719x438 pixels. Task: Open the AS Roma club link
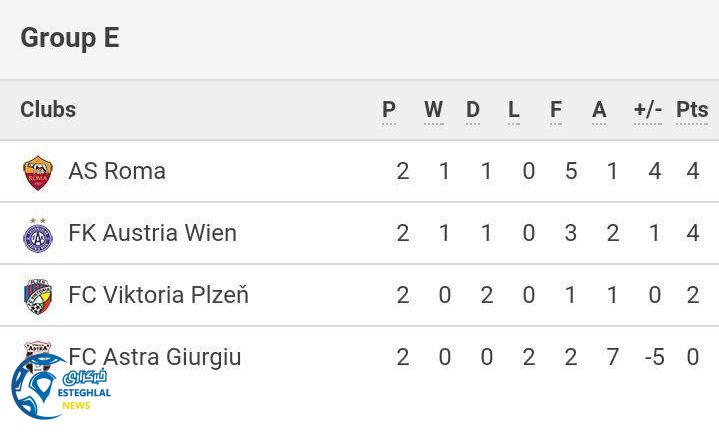tap(116, 171)
